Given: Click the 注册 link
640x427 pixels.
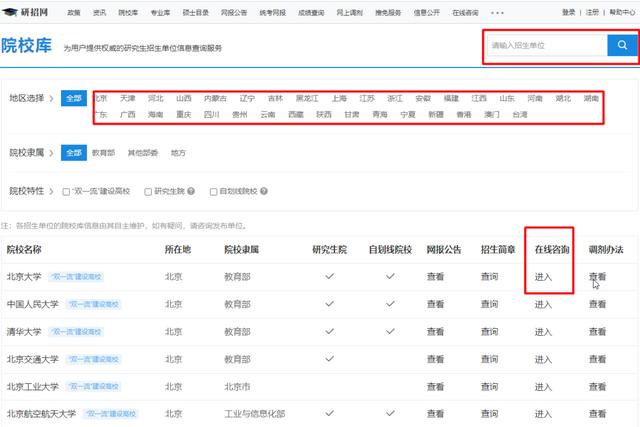Looking at the screenshot, I should pos(592,12).
